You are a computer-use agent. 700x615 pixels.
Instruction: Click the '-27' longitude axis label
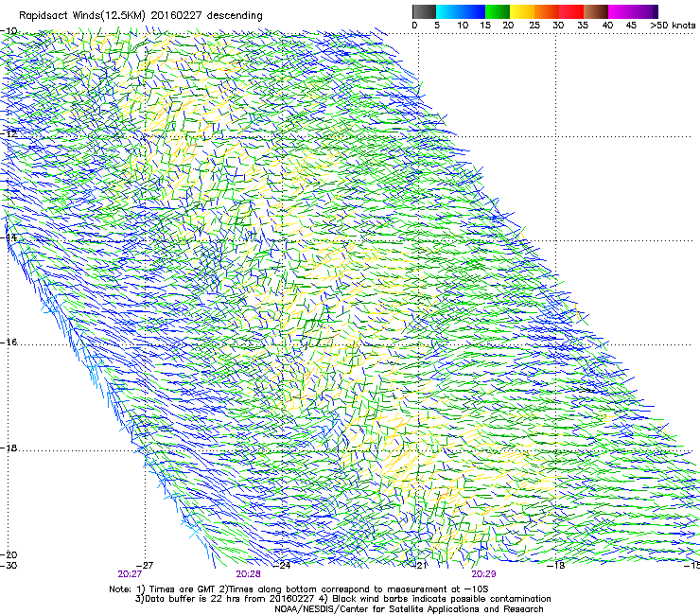145,566
